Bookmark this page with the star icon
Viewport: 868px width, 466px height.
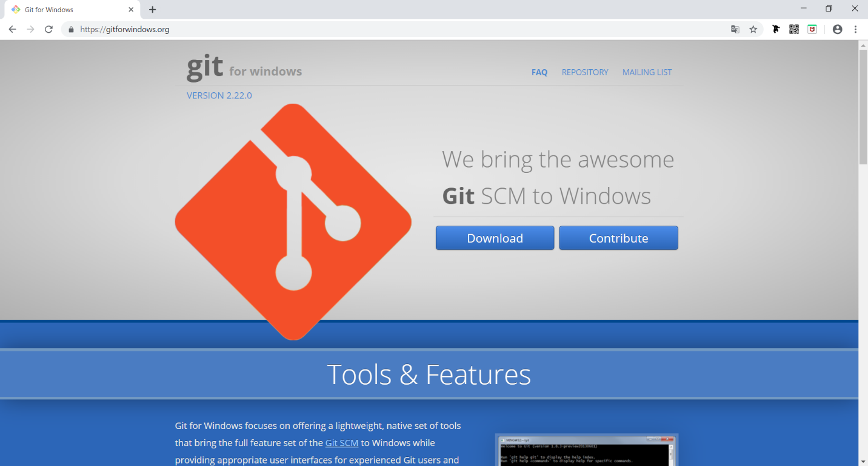753,29
